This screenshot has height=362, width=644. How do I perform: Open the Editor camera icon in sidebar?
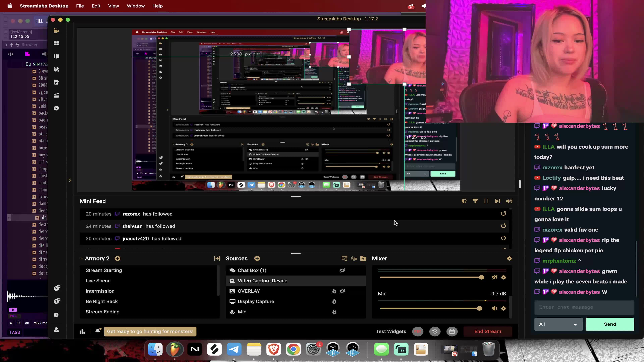tap(56, 31)
